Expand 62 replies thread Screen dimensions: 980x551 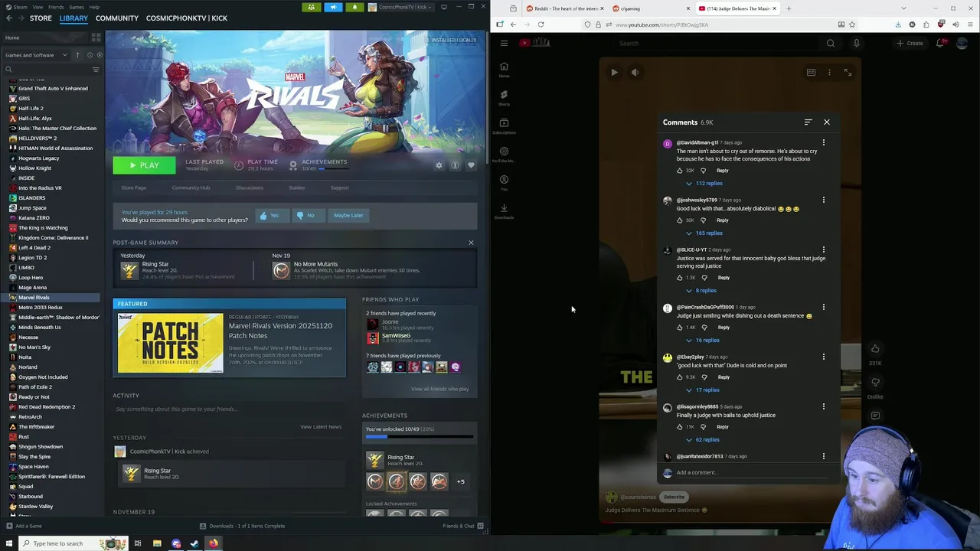point(703,440)
